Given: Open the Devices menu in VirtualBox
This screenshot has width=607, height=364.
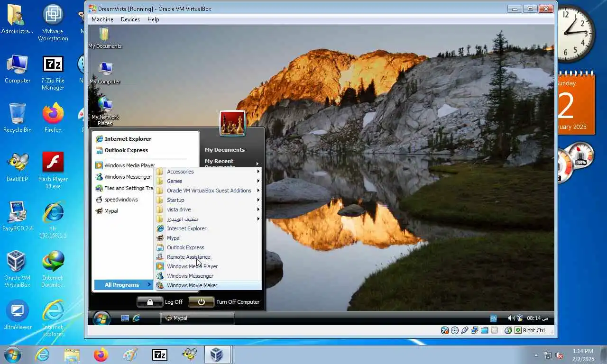Looking at the screenshot, I should 130,19.
